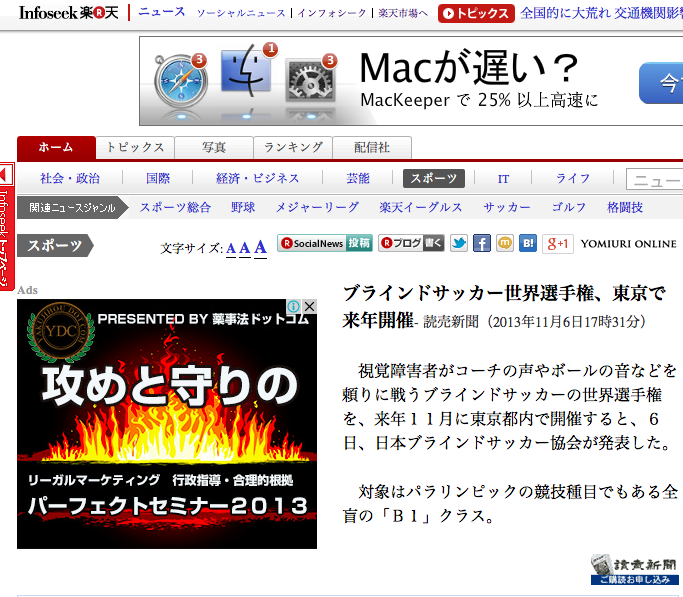The height and width of the screenshot is (597, 683).
Task: Switch to the ホーム tab
Action: 56,148
